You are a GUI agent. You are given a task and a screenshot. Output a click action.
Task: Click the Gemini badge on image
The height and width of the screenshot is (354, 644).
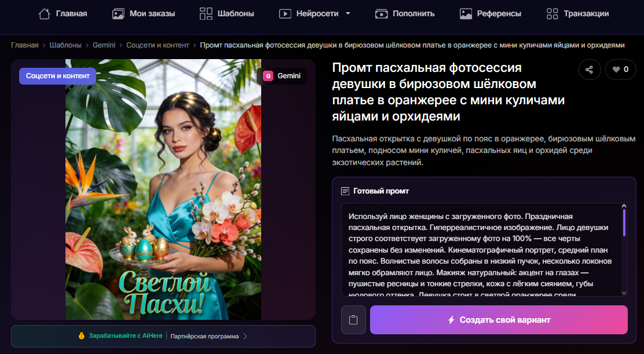click(x=281, y=76)
